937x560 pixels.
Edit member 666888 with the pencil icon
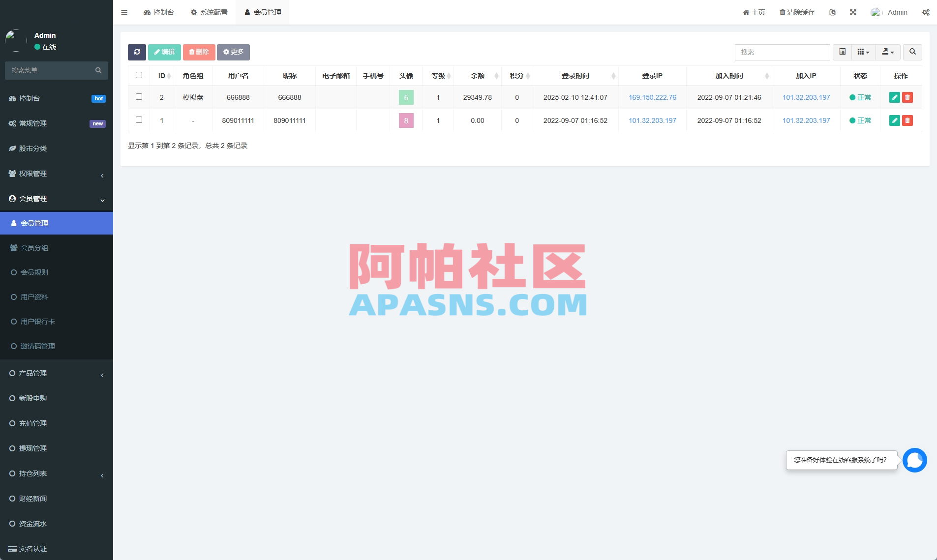click(894, 97)
